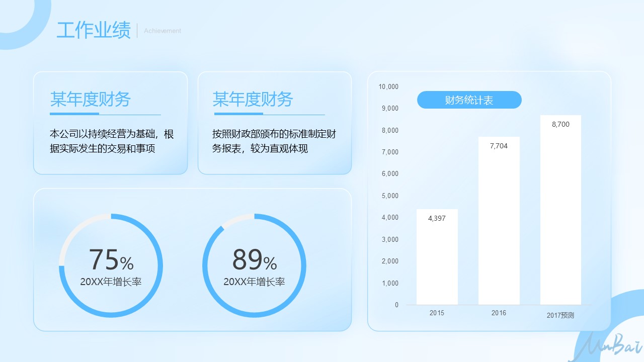Image resolution: width=644 pixels, height=362 pixels.
Task: Click the 9,000 y-axis label
Action: (x=390, y=108)
